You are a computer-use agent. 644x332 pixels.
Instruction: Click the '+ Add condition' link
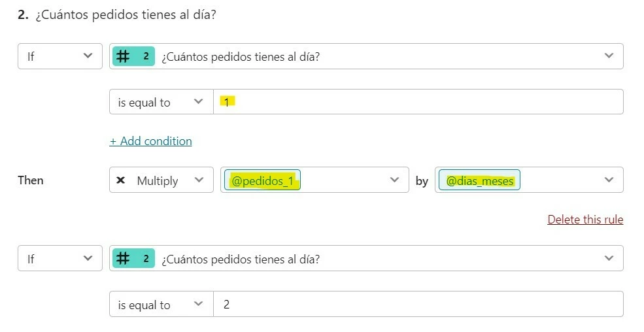pyautogui.click(x=150, y=141)
